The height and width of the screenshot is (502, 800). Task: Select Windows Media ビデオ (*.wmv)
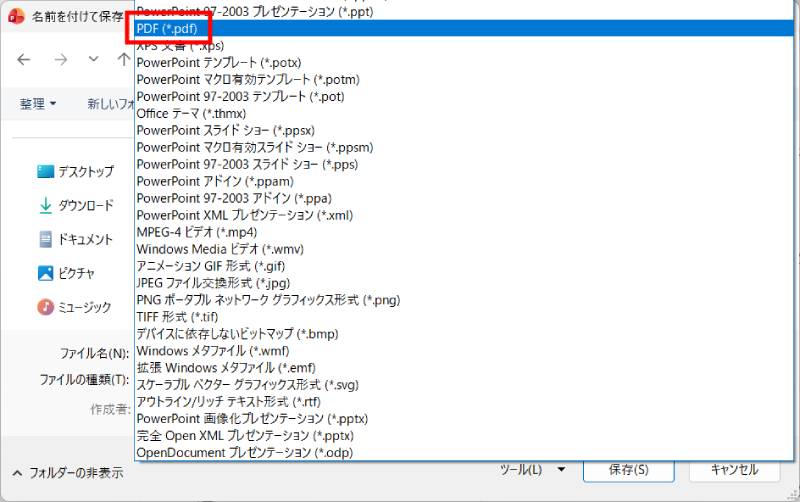point(464,249)
